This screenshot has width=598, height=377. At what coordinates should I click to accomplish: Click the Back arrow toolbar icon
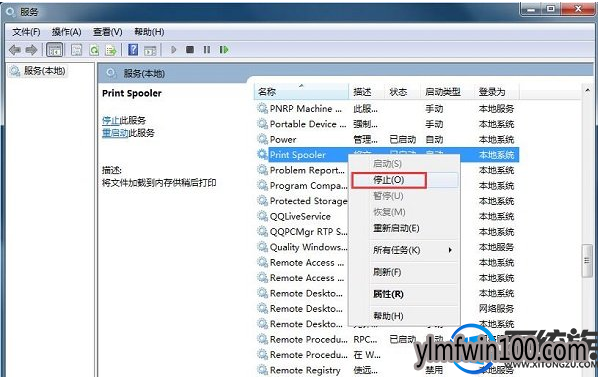click(x=14, y=50)
